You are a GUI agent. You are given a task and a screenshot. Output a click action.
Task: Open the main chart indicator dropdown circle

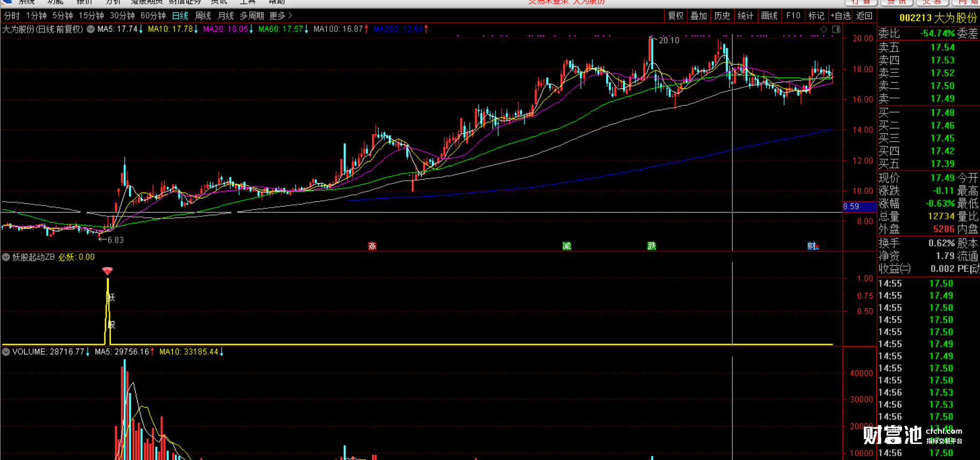91,29
